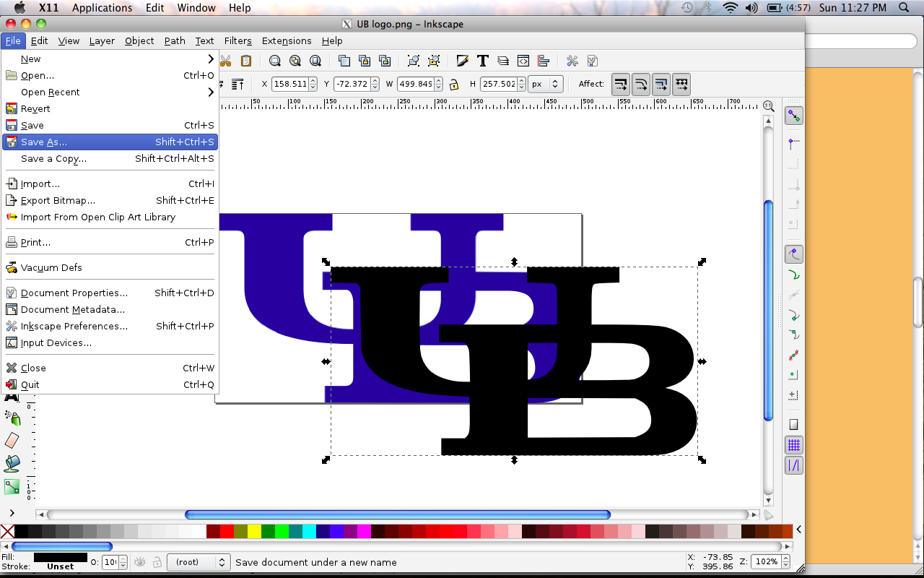Click the W width input field
The width and height of the screenshot is (924, 578).
[415, 84]
